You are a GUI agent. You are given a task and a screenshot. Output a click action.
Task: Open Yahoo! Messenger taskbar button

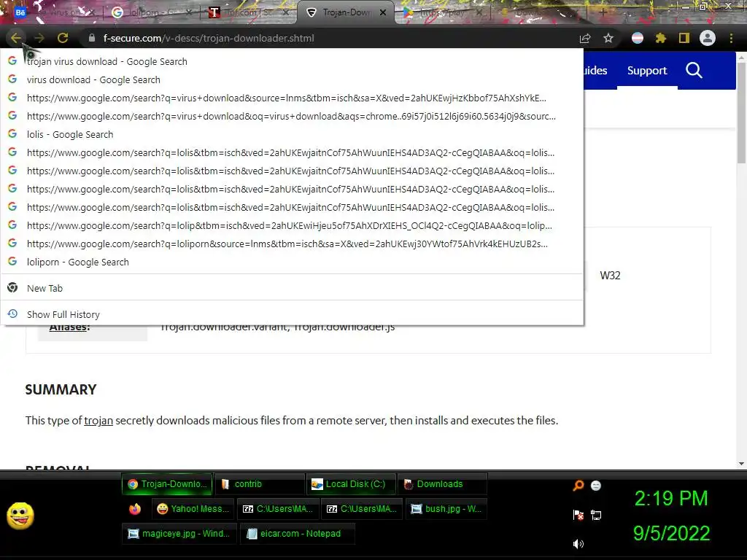click(193, 509)
